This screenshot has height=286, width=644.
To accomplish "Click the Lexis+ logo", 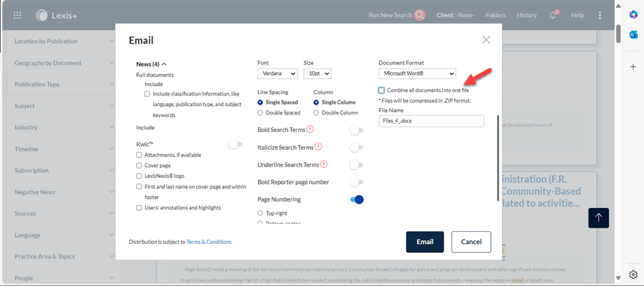I will [57, 15].
